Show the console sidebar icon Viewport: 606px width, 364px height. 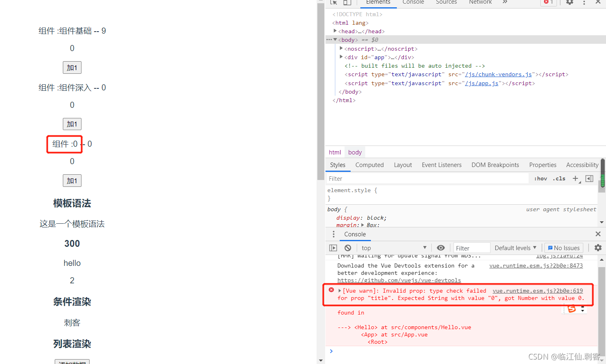333,248
